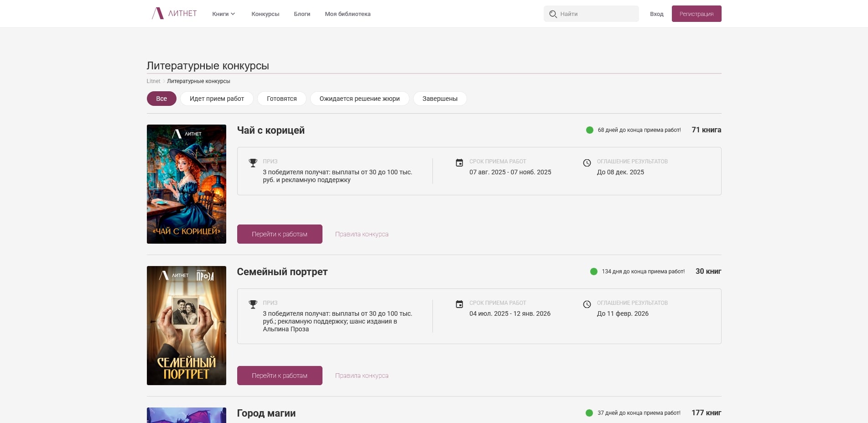Image resolution: width=868 pixels, height=423 pixels.
Task: Go to Блоги in the navigation
Action: coord(302,14)
